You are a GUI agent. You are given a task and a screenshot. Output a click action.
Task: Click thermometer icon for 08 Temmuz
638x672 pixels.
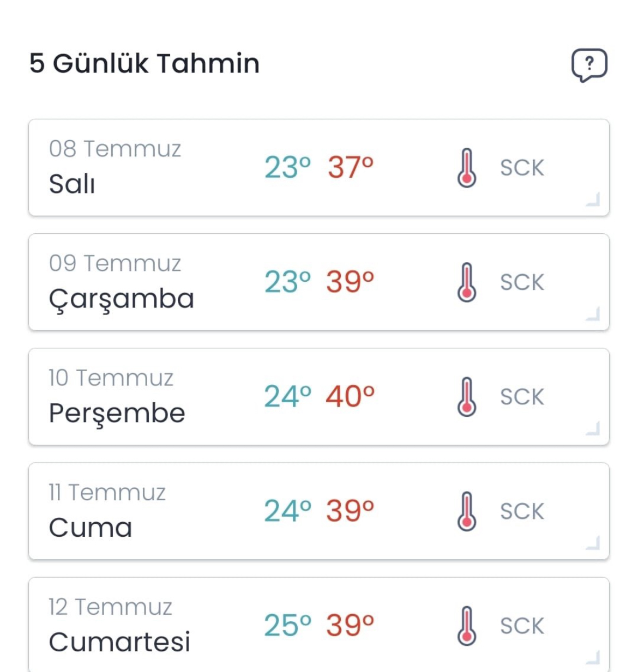pyautogui.click(x=467, y=168)
